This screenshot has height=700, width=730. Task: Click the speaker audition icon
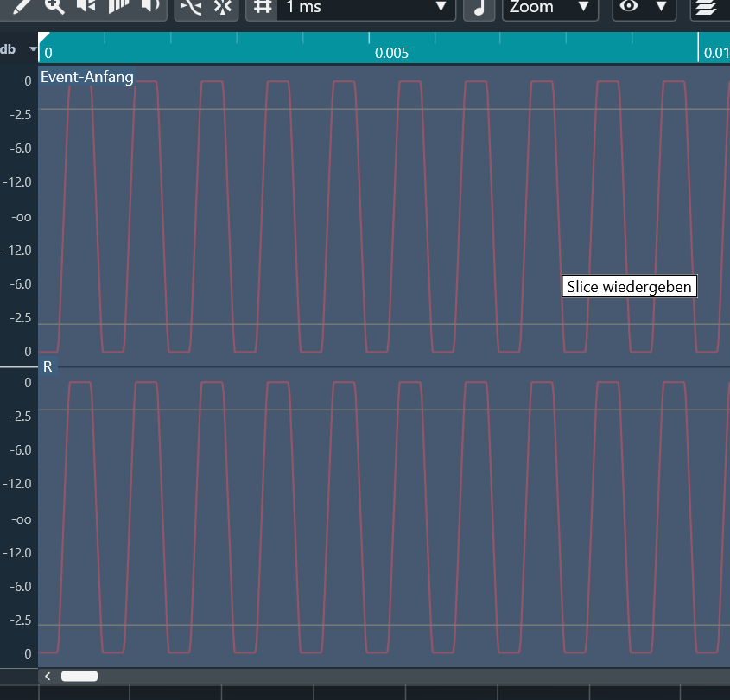(x=150, y=6)
